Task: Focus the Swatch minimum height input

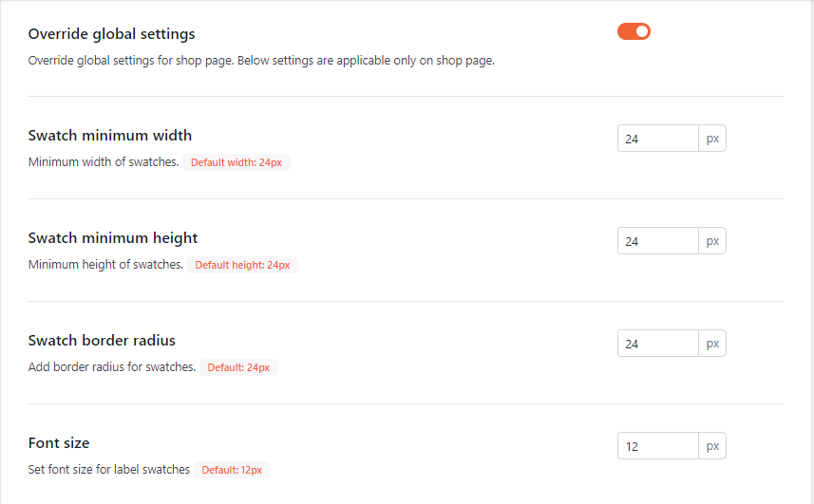Action: click(x=657, y=241)
